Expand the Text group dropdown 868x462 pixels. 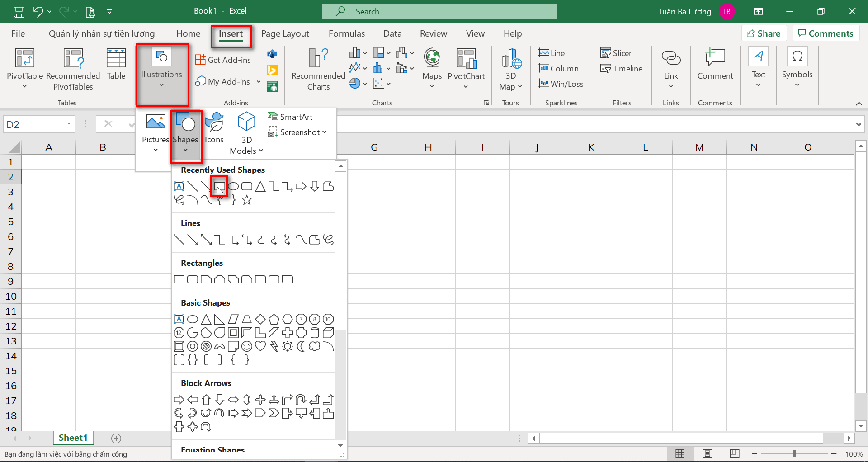coord(759,85)
